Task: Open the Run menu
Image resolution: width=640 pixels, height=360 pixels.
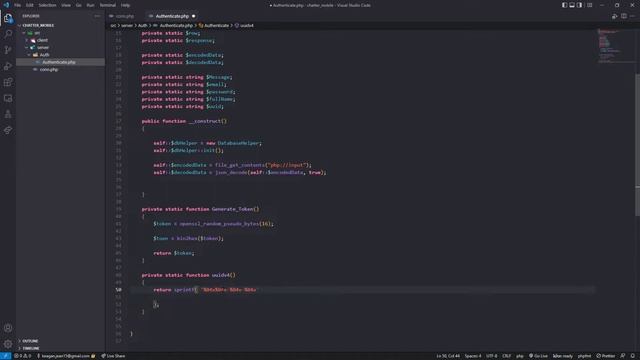Action: (90, 5)
